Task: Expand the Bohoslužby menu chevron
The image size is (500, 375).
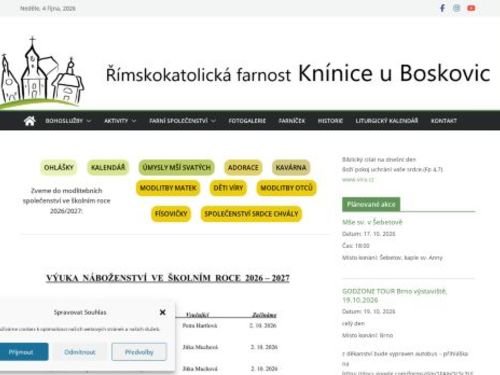Action: (89, 121)
